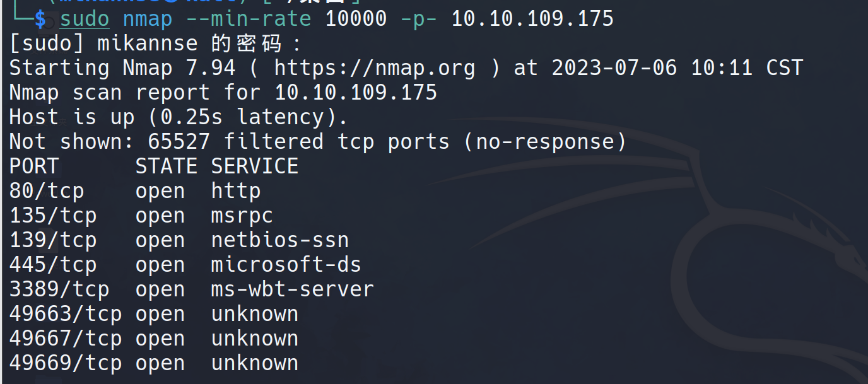Click the netbios-ssn service name
The width and height of the screenshot is (868, 384).
point(280,240)
